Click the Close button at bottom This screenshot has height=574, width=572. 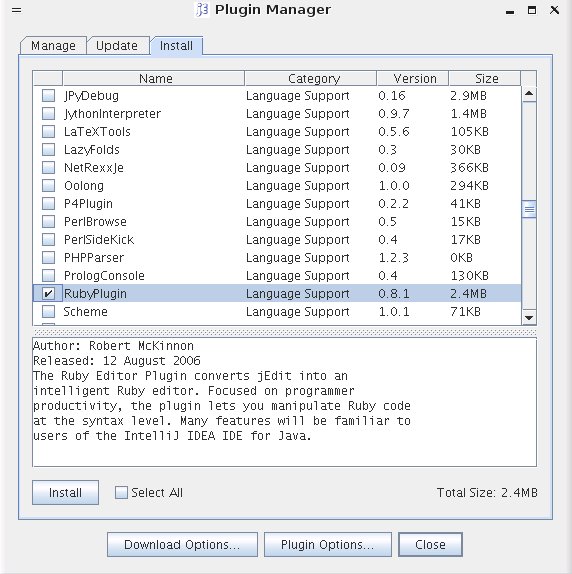[430, 544]
